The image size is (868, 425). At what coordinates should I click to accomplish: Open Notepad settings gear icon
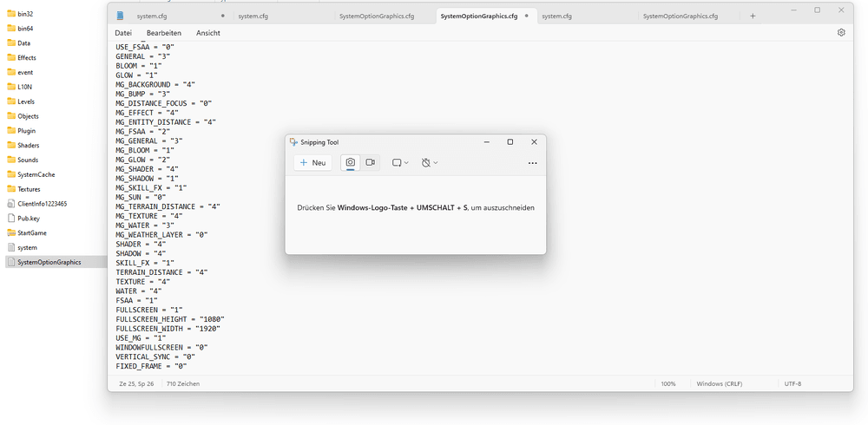pos(841,32)
